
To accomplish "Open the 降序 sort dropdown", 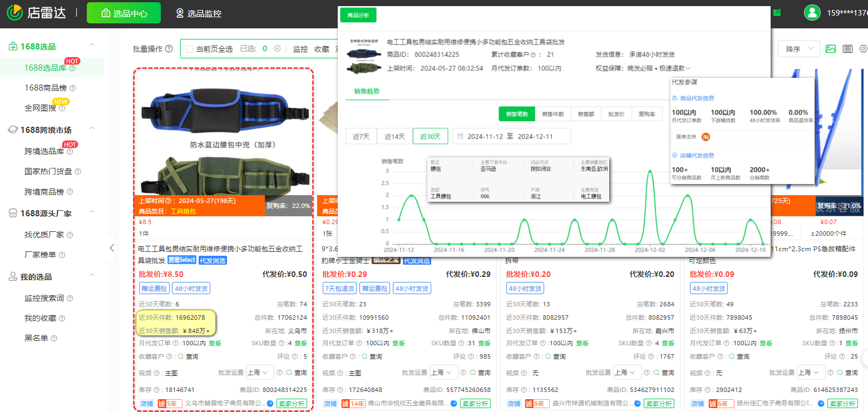I will [799, 49].
